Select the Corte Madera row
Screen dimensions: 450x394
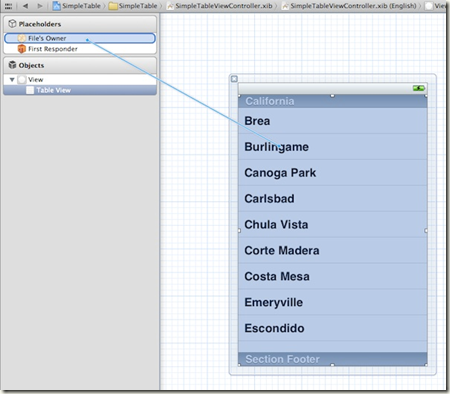(x=333, y=251)
